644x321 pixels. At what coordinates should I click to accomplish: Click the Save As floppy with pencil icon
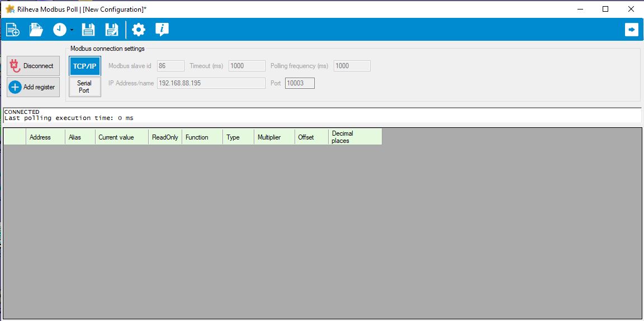coord(112,30)
